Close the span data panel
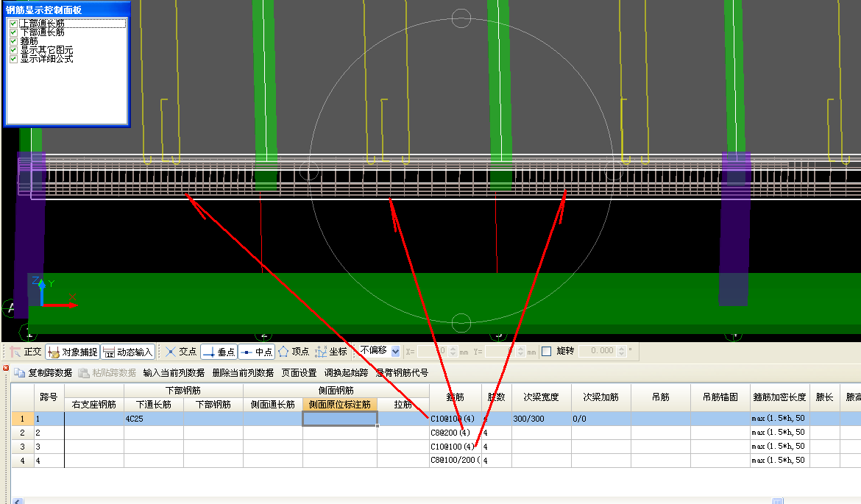 coord(5,368)
